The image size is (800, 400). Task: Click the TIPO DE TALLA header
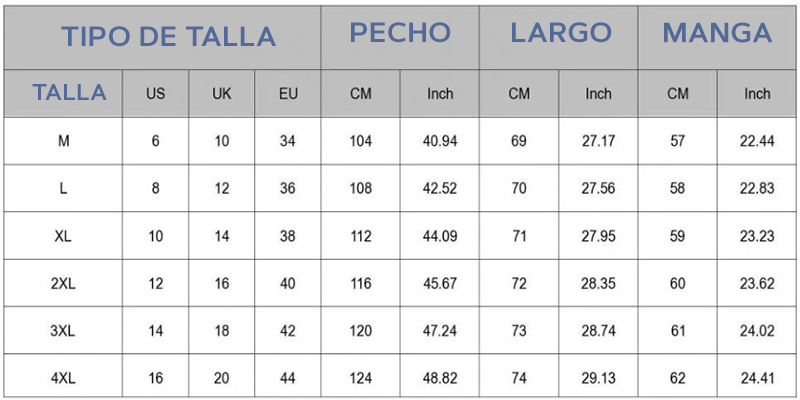click(168, 37)
